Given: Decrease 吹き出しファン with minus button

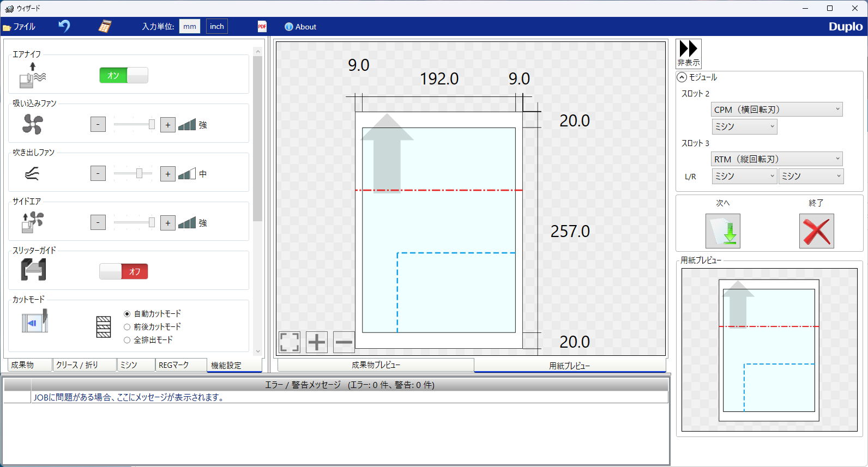Looking at the screenshot, I should [98, 174].
